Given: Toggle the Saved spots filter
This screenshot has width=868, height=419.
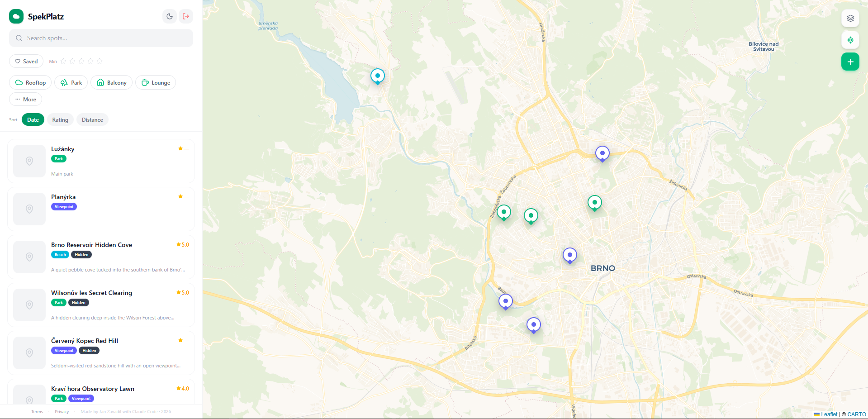Looking at the screenshot, I should [x=26, y=62].
